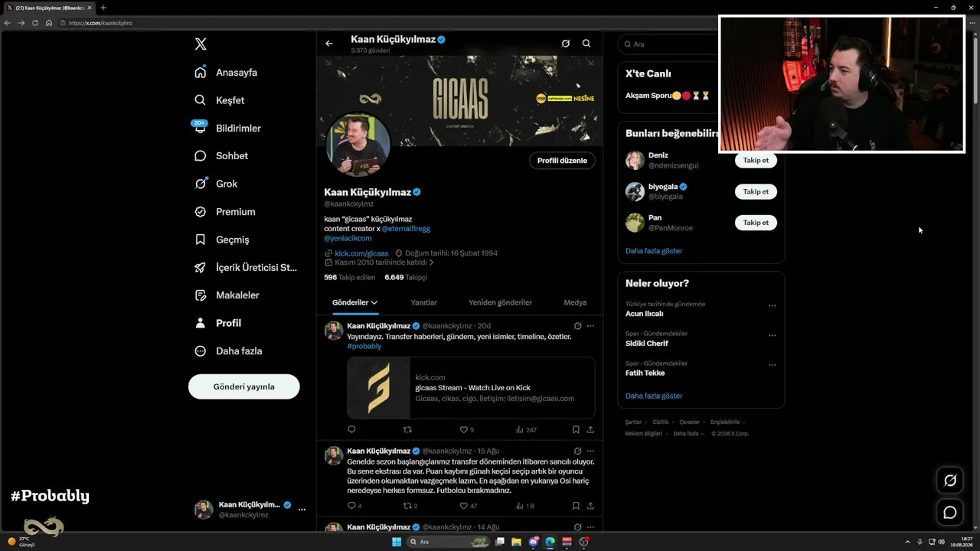The image size is (980, 551).
Task: Open options for the Fatih Tekke trend
Action: pyautogui.click(x=772, y=365)
